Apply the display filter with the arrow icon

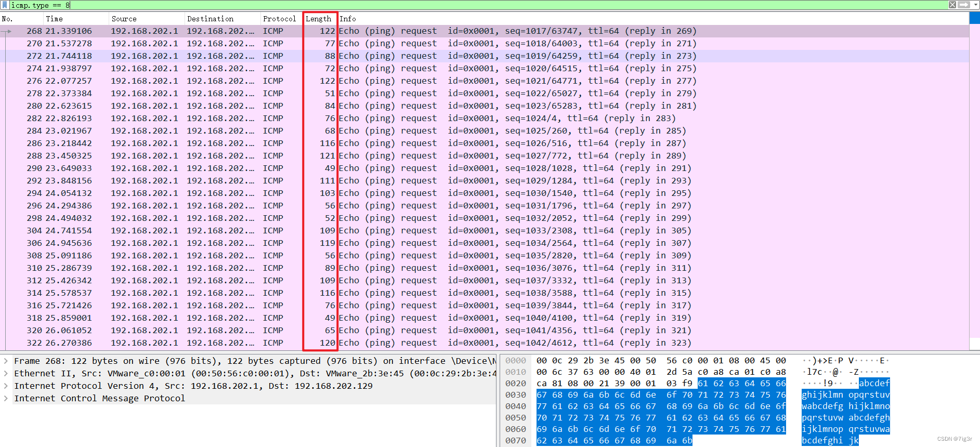[x=964, y=5]
